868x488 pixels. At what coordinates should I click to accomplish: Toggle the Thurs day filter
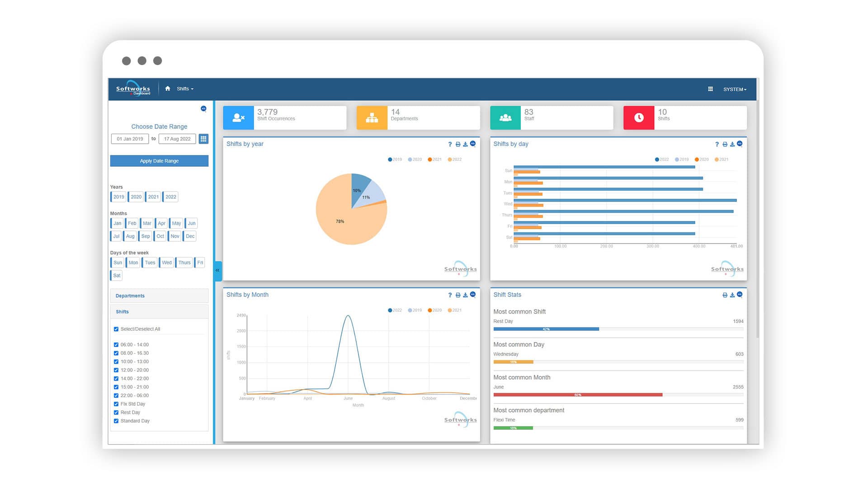pyautogui.click(x=184, y=263)
